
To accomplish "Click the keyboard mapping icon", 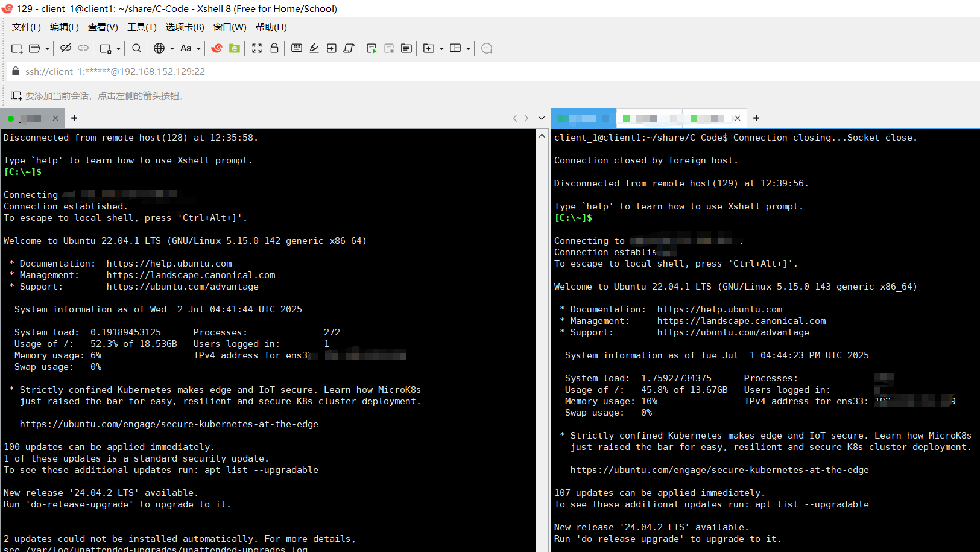I will coord(297,48).
